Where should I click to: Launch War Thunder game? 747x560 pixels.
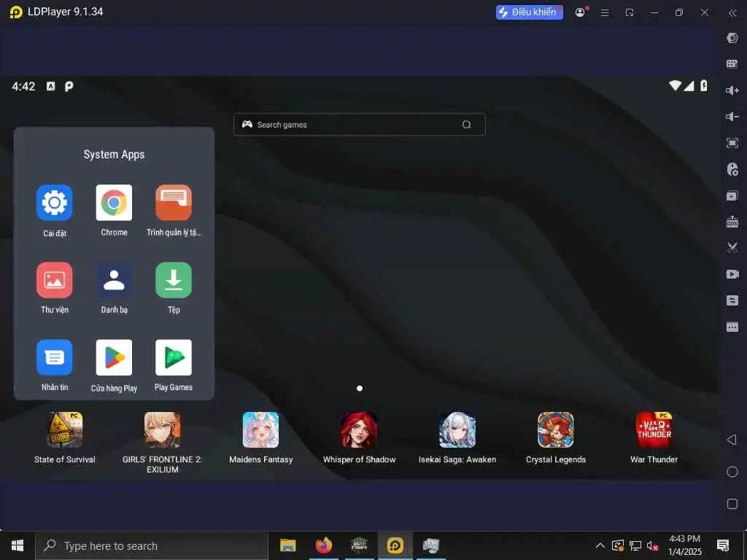coord(654,430)
